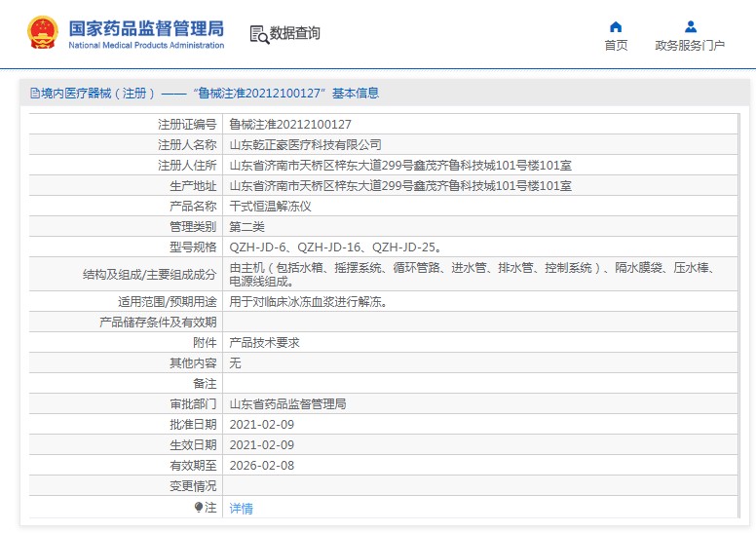The width and height of the screenshot is (756, 533).
Task: Open the 详情 link in notes row
Action: (x=241, y=509)
